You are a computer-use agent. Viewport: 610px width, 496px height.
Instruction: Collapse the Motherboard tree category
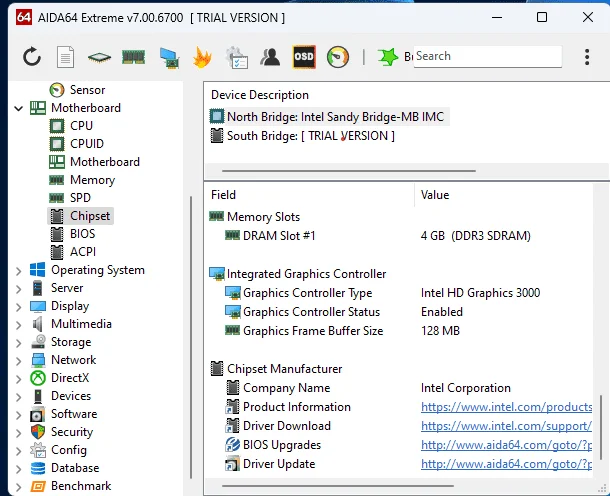(18, 108)
